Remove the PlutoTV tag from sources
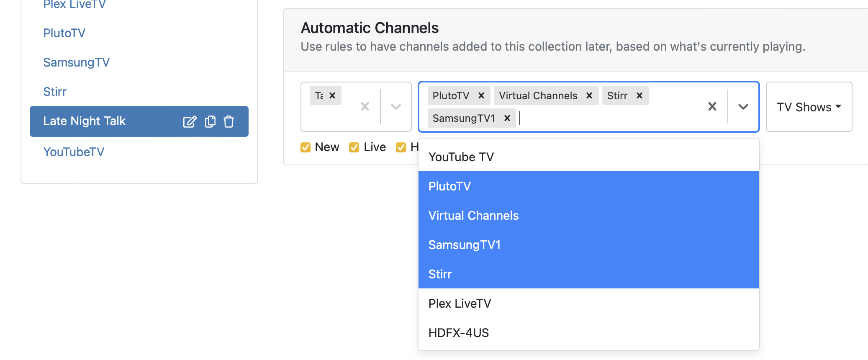 point(481,96)
